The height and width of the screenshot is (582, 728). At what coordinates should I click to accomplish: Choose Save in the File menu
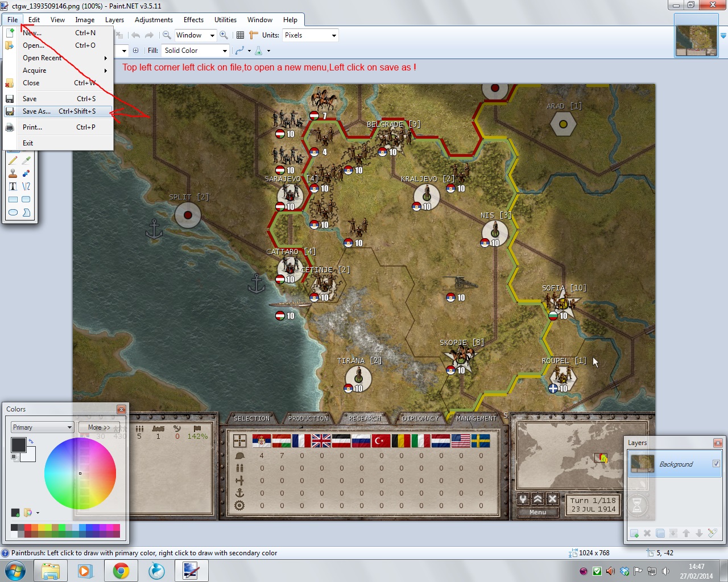click(x=57, y=99)
